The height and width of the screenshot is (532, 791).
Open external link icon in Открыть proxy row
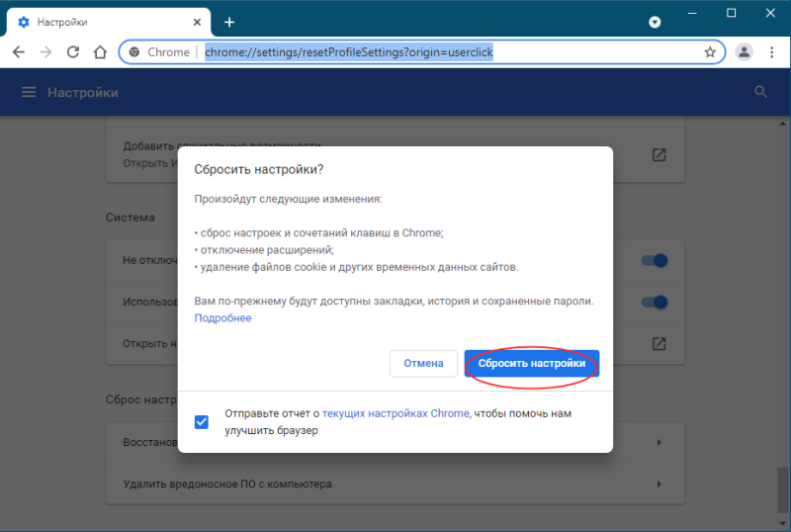659,344
